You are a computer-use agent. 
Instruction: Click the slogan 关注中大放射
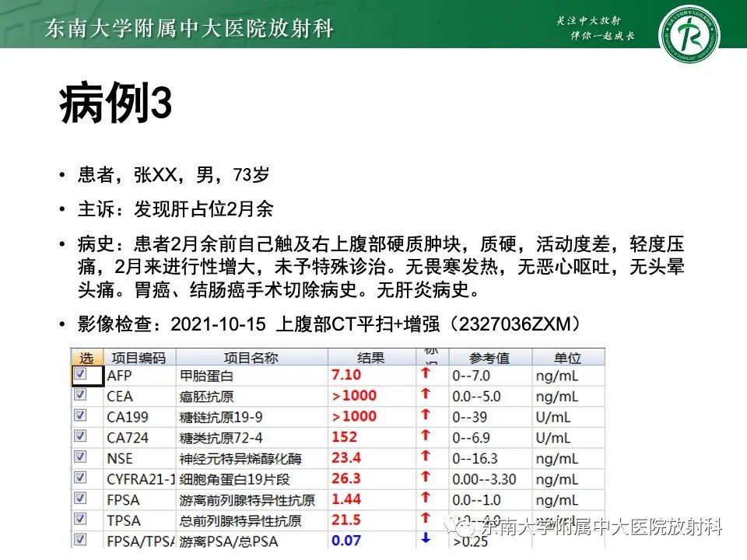pyautogui.click(x=589, y=20)
